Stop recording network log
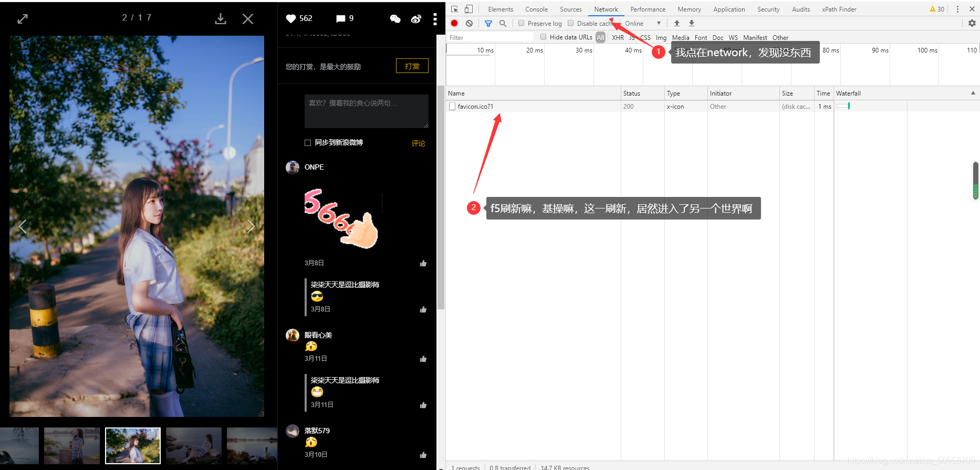Image resolution: width=980 pixels, height=470 pixels. pyautogui.click(x=454, y=23)
